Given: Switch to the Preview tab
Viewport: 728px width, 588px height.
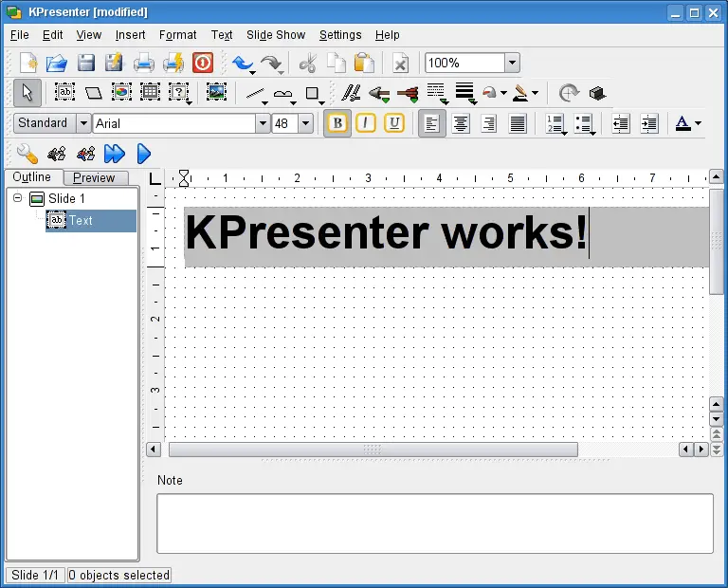Looking at the screenshot, I should [x=95, y=177].
